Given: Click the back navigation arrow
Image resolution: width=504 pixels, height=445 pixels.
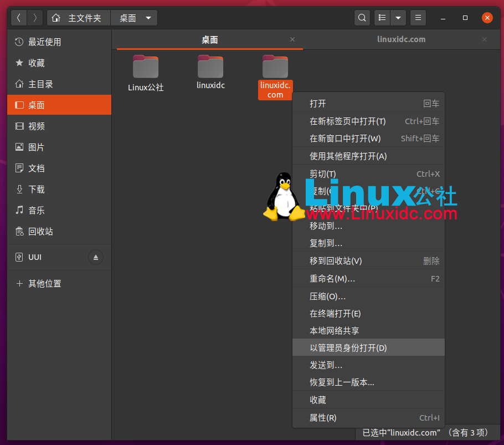Looking at the screenshot, I should pos(18,17).
